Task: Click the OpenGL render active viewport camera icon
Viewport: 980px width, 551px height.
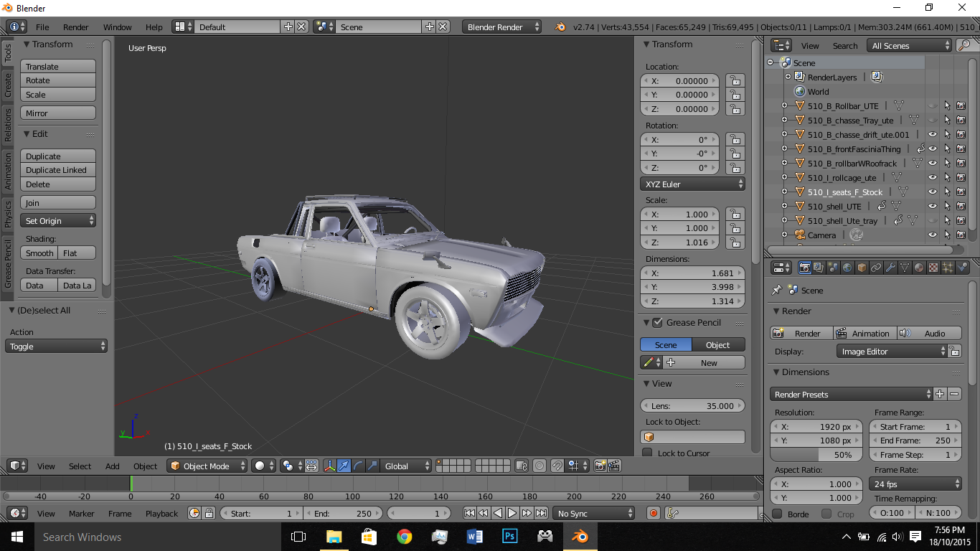Action: [x=600, y=466]
